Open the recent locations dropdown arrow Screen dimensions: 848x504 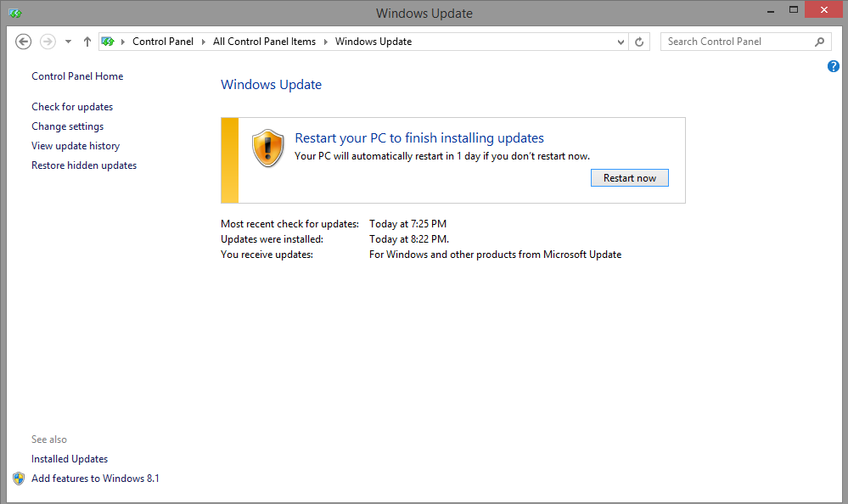point(68,42)
